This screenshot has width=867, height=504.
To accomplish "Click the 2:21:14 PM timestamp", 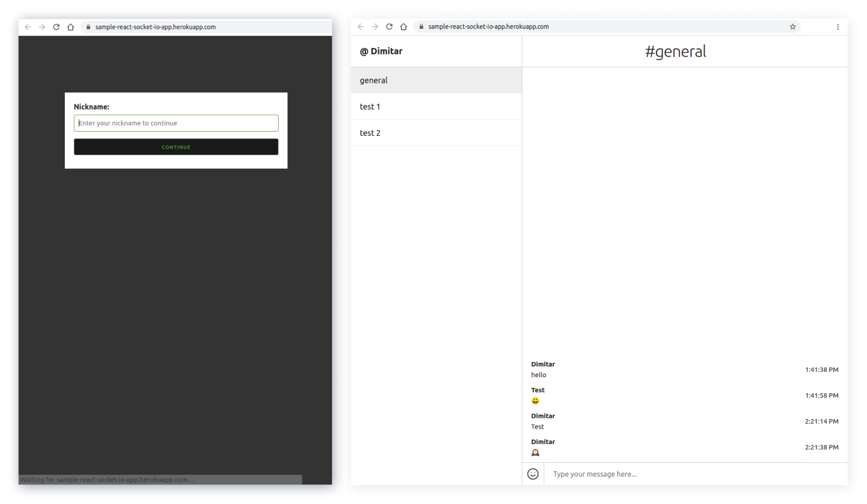I will (x=822, y=421).
